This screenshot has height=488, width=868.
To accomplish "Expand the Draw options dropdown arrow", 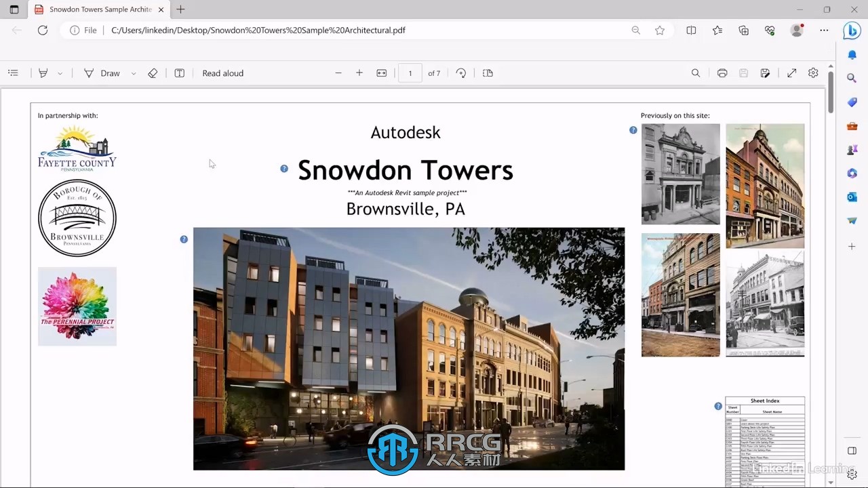I will (x=134, y=73).
